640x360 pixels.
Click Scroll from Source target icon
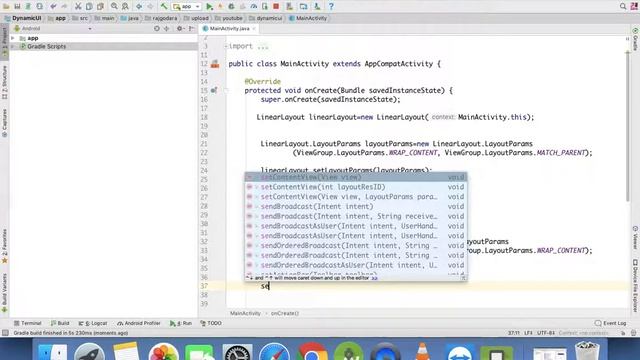click(x=157, y=29)
